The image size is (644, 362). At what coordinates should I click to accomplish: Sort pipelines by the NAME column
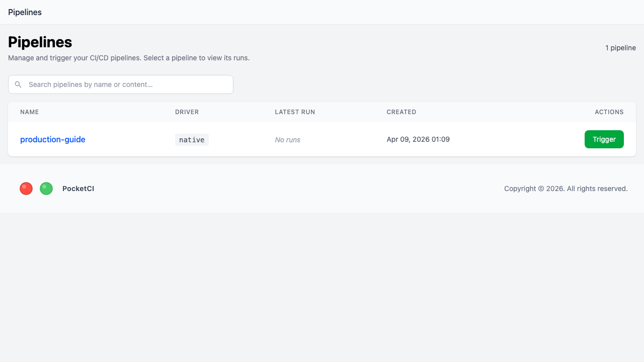29,112
